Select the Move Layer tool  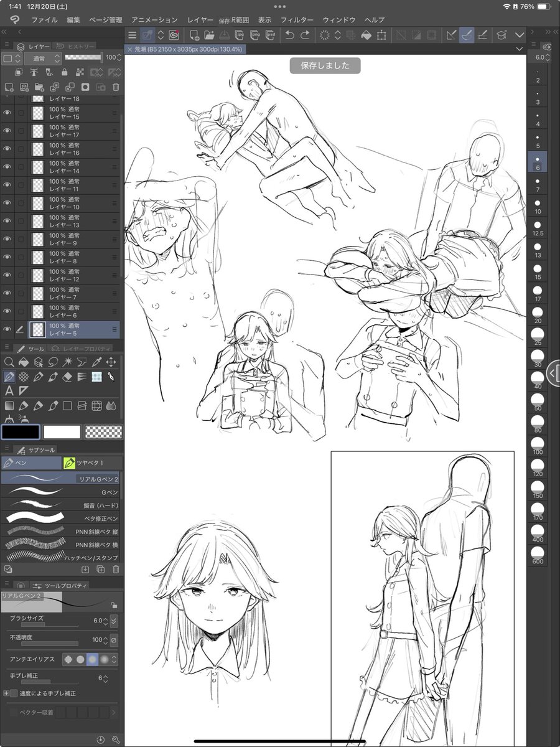(x=111, y=362)
